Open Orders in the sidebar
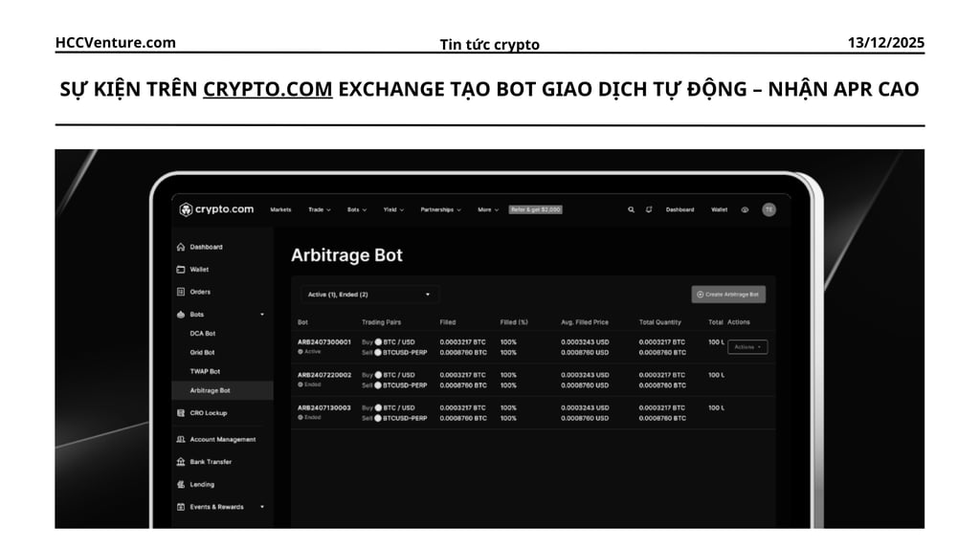 (x=200, y=292)
